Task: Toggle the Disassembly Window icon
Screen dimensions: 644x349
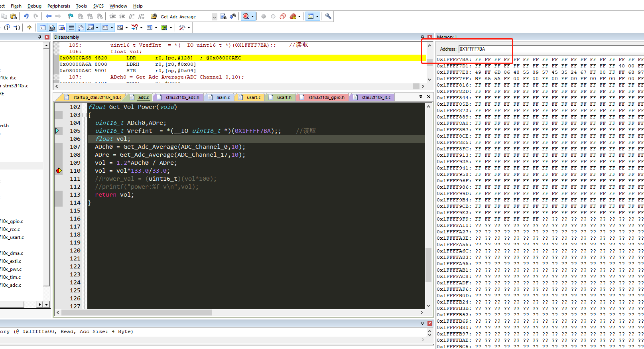Action: (x=52, y=28)
